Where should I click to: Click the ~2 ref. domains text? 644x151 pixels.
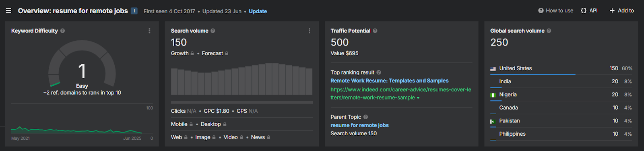tap(82, 93)
